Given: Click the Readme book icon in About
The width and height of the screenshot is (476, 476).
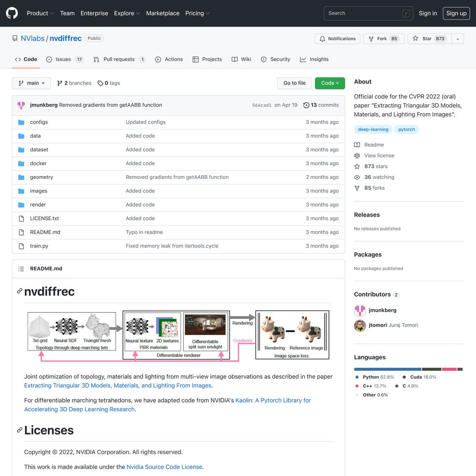Looking at the screenshot, I should click(x=357, y=145).
